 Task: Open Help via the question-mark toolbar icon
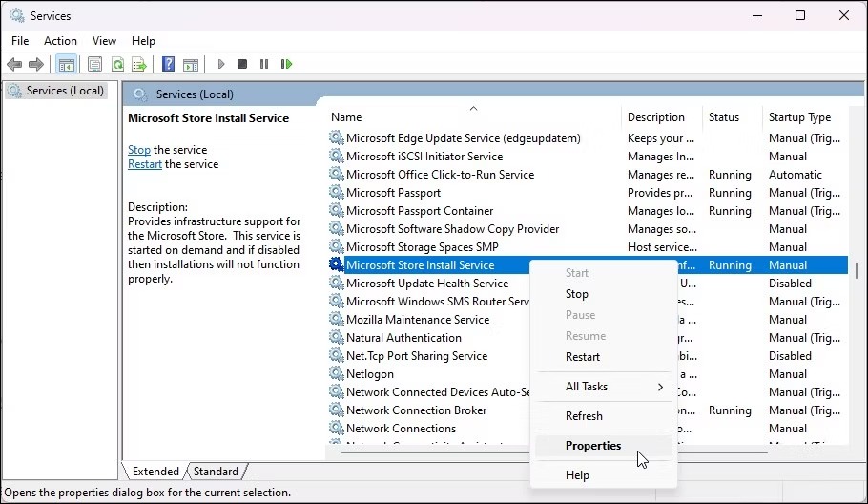coord(168,64)
